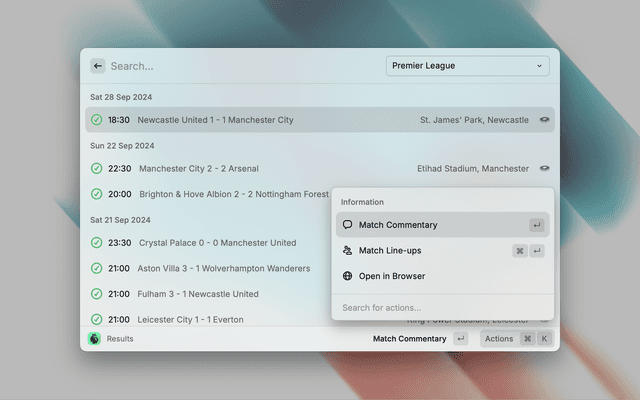640x400 pixels.
Task: Open the Brighton & Hove Albion vs Nottingham Forest match
Action: point(233,194)
